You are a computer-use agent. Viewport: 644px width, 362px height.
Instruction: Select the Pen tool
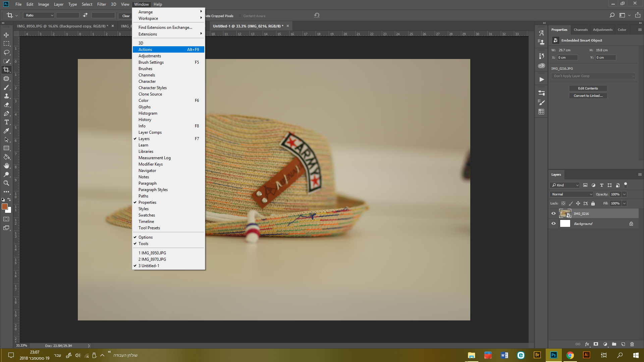6,114
